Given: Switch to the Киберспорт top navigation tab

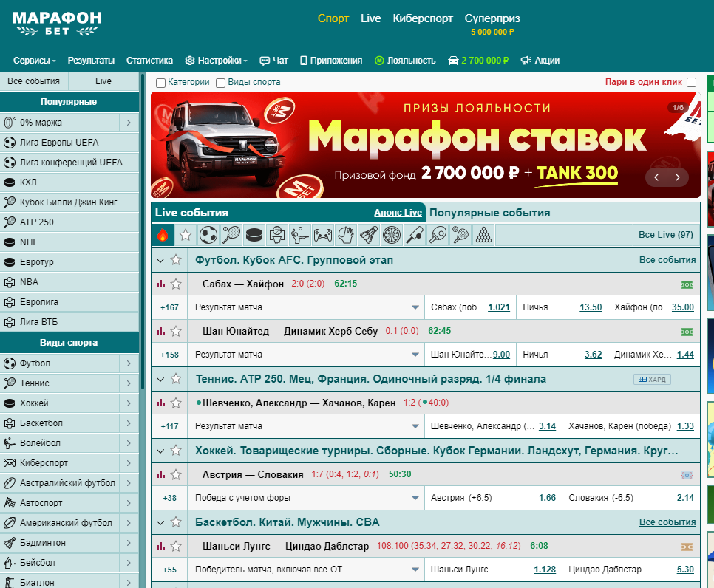Looking at the screenshot, I should point(423,18).
